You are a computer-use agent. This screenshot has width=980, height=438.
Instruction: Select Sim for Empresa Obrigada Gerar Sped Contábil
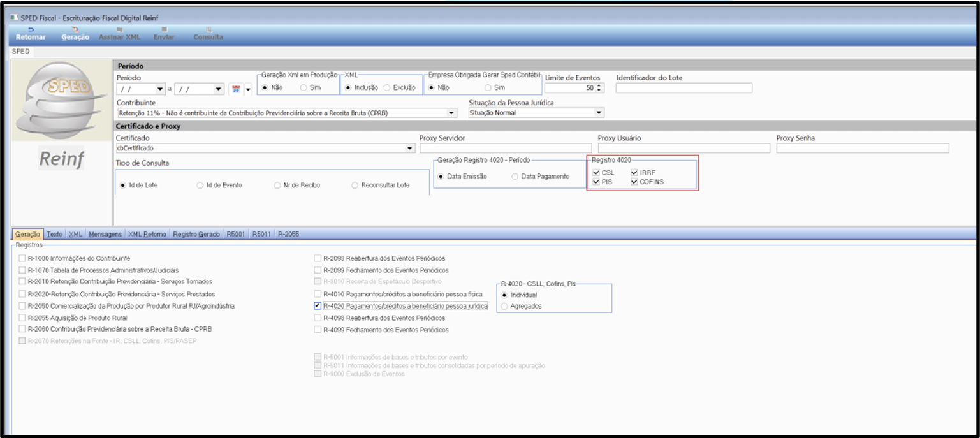495,87
